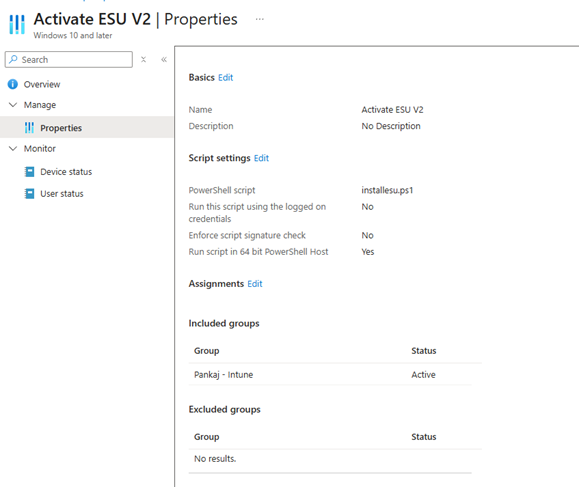Select the Properties menu item
The height and width of the screenshot is (487, 579).
(86, 127)
